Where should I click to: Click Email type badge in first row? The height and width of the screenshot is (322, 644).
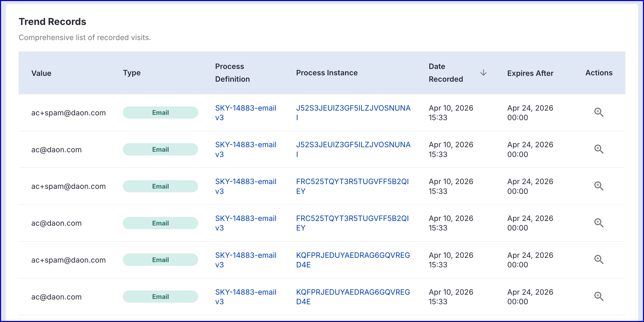click(160, 112)
